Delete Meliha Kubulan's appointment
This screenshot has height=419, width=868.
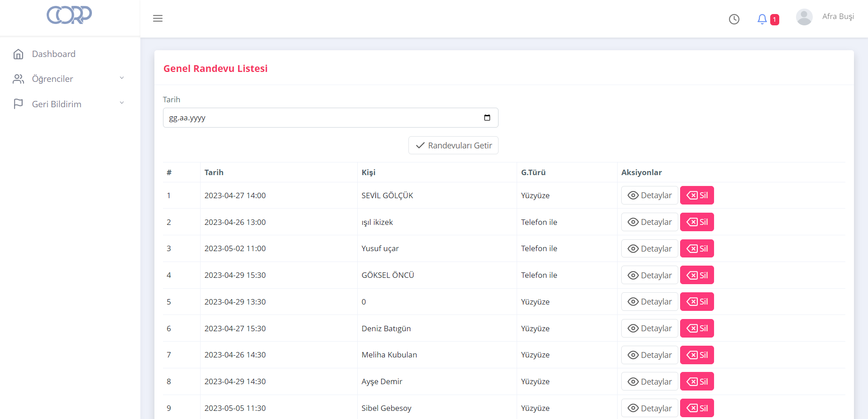click(697, 355)
